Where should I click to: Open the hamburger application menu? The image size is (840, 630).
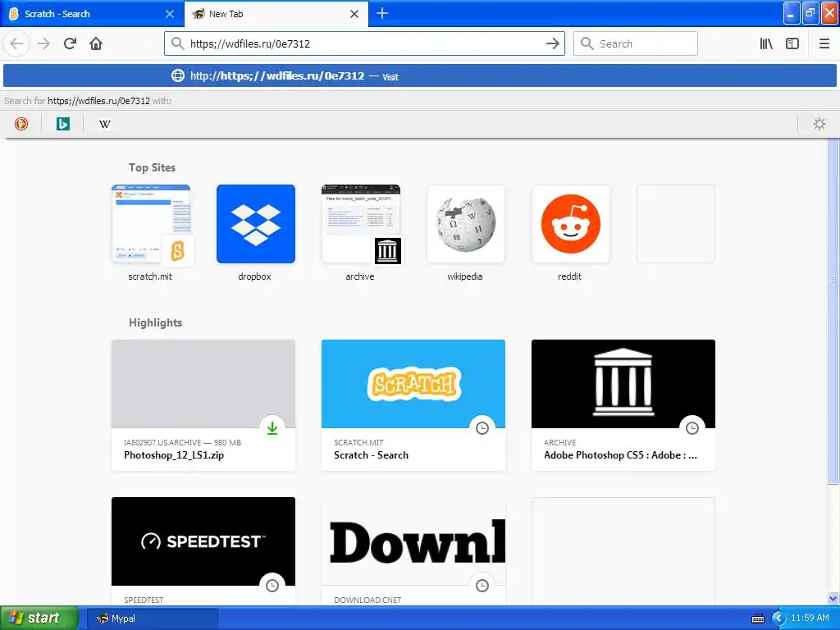(x=824, y=43)
